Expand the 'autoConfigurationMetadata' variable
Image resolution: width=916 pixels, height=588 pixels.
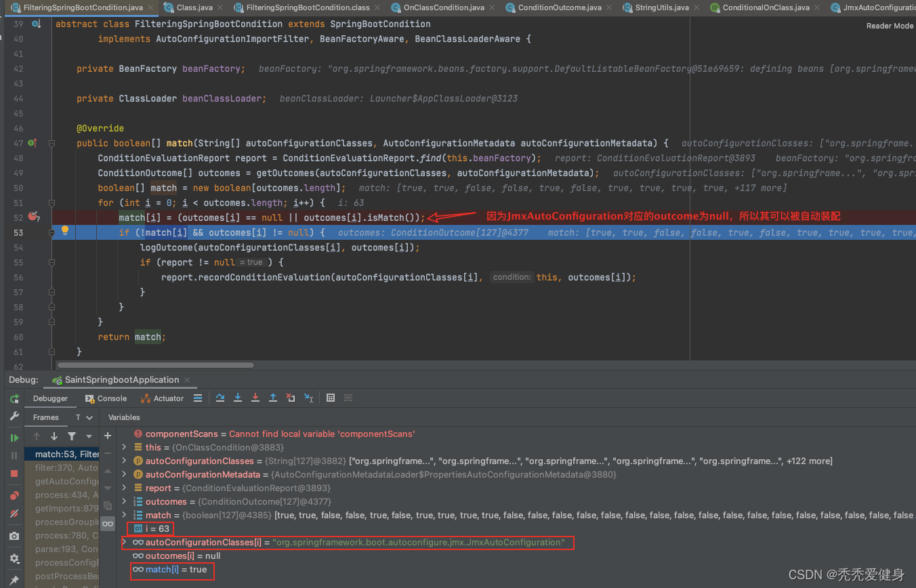click(x=124, y=474)
